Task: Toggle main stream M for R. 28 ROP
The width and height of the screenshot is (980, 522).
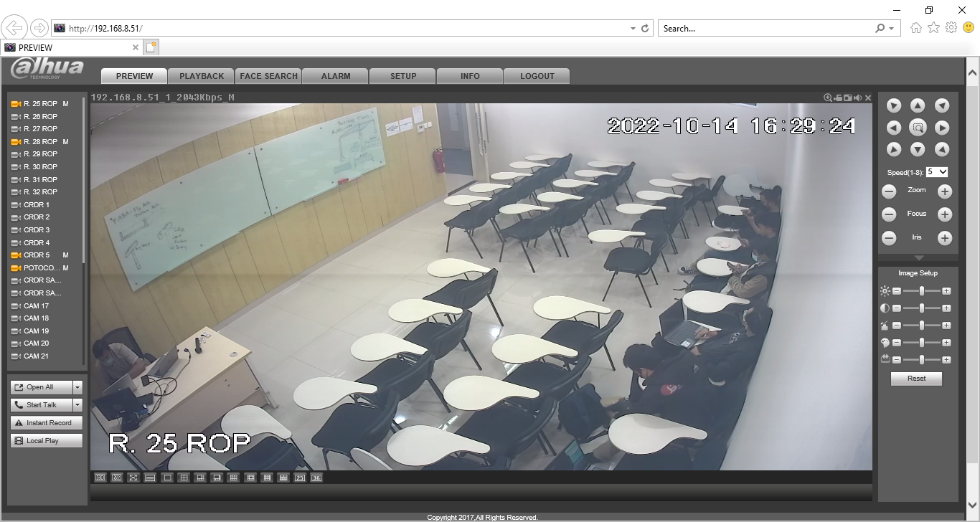Action: point(65,142)
